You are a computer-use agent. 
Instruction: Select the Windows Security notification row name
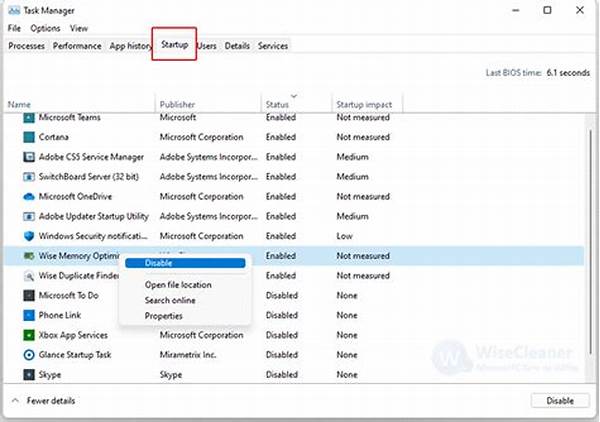point(93,236)
